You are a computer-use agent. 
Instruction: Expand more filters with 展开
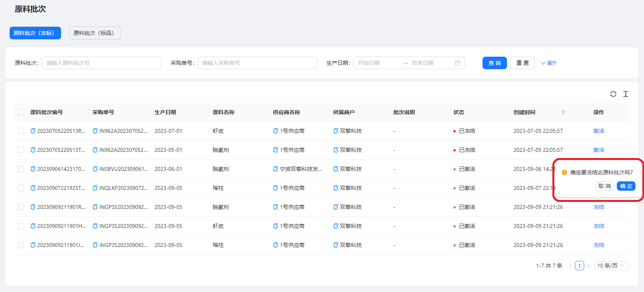[x=549, y=63]
